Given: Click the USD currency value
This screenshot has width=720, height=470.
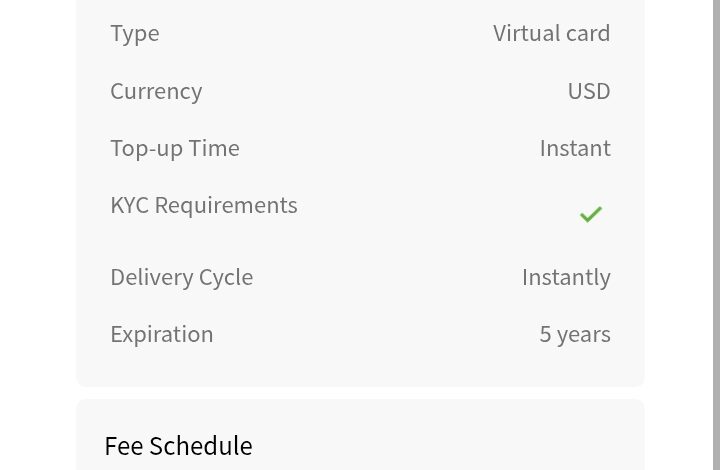Looking at the screenshot, I should coord(588,91).
